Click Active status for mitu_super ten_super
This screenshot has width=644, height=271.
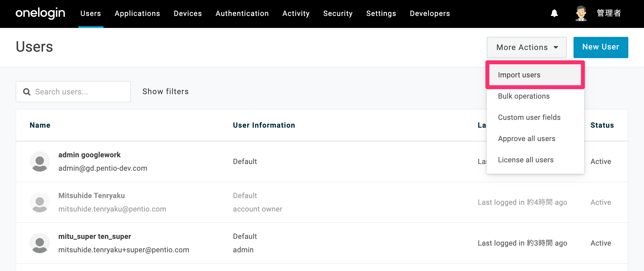601,243
